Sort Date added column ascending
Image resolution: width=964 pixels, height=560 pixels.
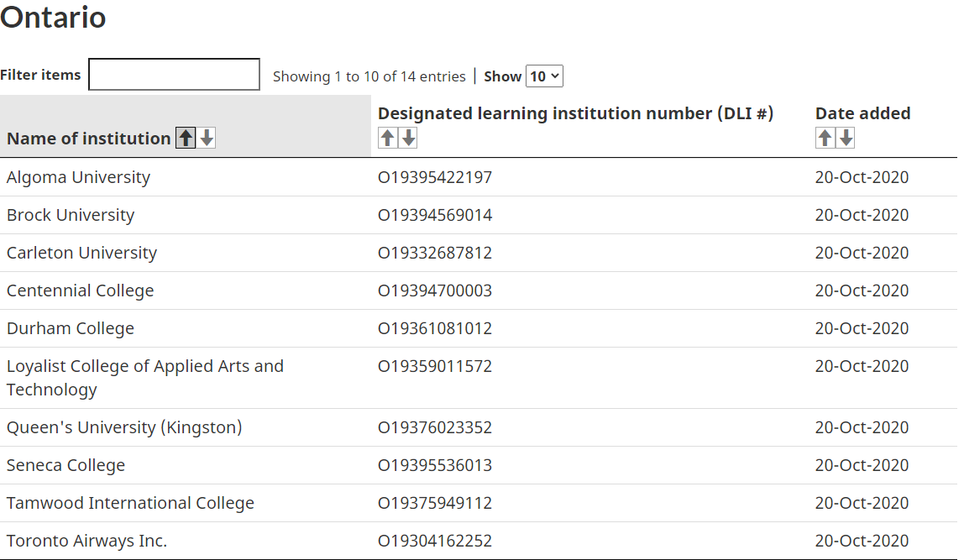[825, 138]
